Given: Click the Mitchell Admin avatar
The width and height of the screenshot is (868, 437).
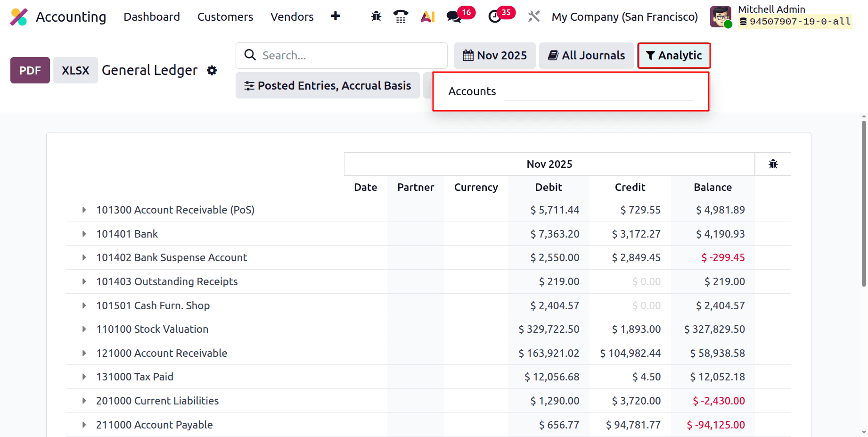Looking at the screenshot, I should tap(721, 17).
